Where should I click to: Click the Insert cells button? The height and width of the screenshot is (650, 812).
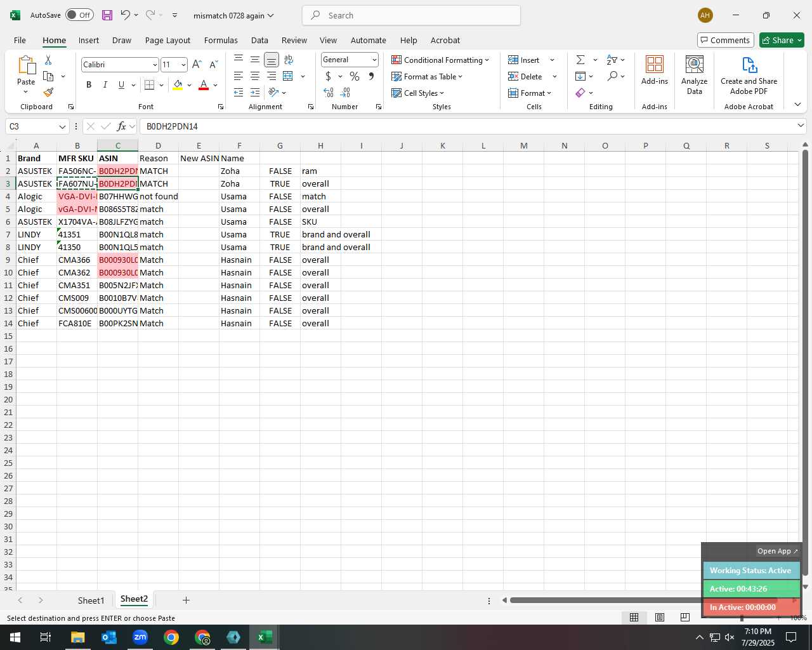tap(525, 60)
